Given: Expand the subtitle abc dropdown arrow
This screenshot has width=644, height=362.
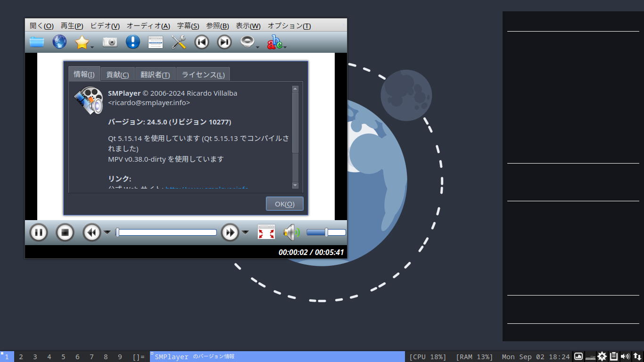Looking at the screenshot, I should pos(285,47).
